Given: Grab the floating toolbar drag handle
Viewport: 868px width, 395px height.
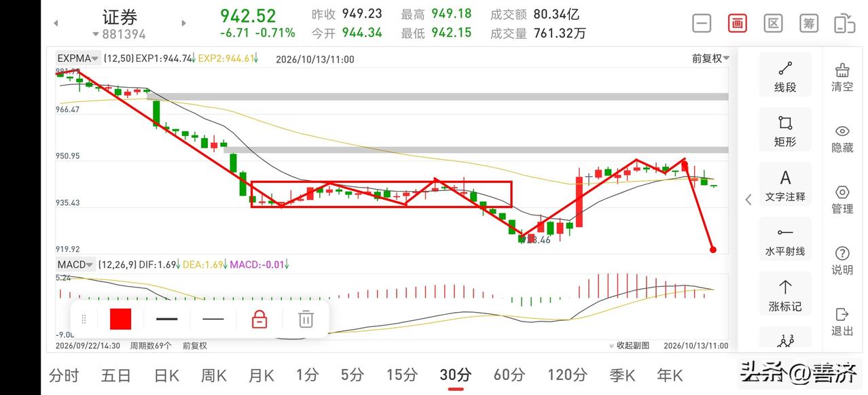Looking at the screenshot, I should pos(84,319).
